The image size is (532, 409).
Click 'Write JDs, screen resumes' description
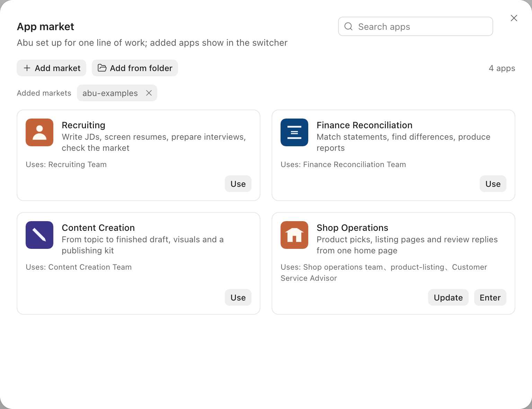pyautogui.click(x=154, y=142)
